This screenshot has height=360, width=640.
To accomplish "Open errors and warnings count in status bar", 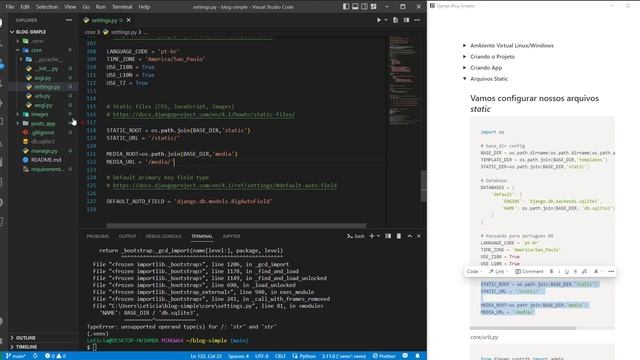I will pos(55,356).
